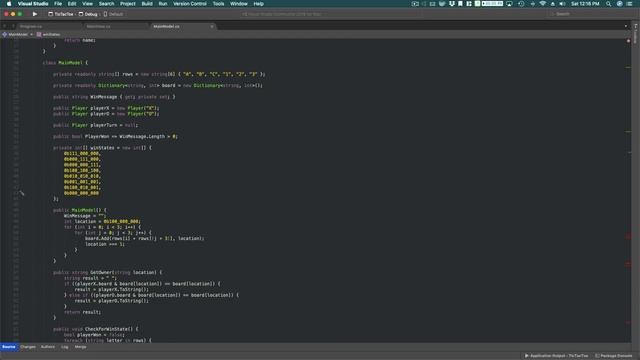Click the board Dictionary declaration line
This screenshot has height=360, width=640.
(158, 85)
